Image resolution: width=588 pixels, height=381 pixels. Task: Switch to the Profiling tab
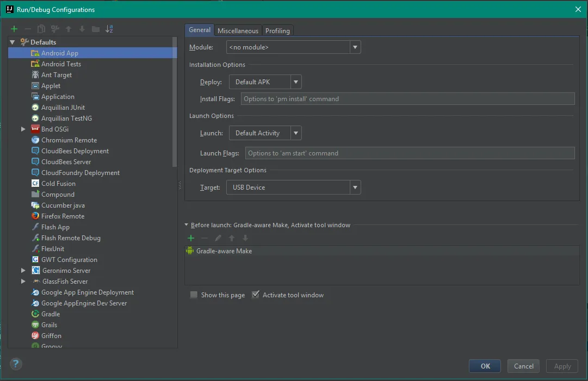pyautogui.click(x=277, y=31)
